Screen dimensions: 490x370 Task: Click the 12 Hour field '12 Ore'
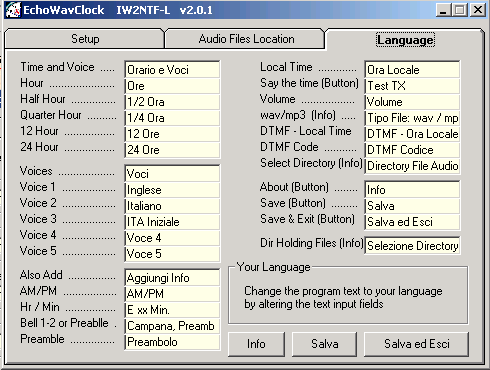[x=172, y=134]
